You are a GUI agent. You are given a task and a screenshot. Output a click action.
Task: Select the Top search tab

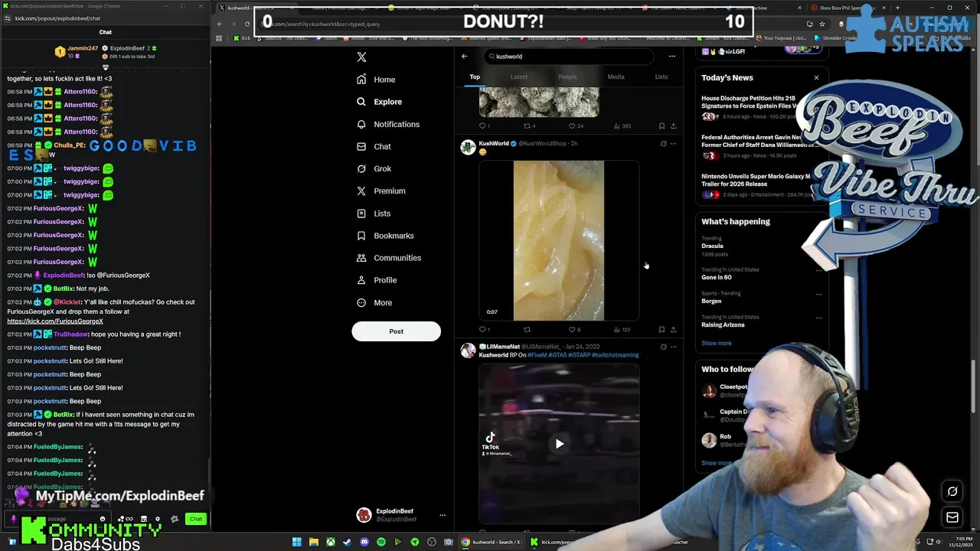coord(475,77)
